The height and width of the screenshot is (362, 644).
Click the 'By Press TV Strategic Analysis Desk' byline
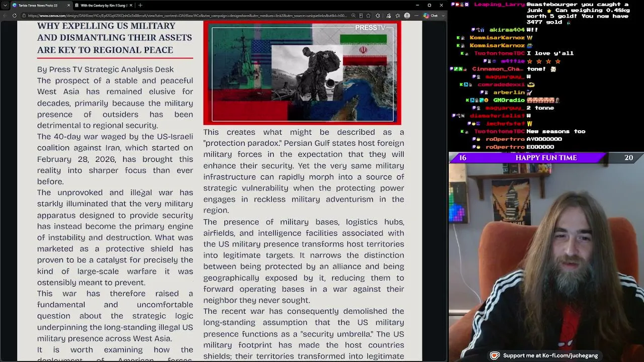[x=105, y=69]
